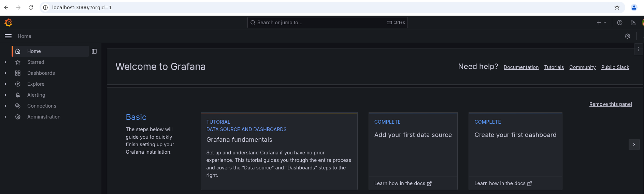Expand the Alerting section chevron
The width and height of the screenshot is (644, 194).
5,95
